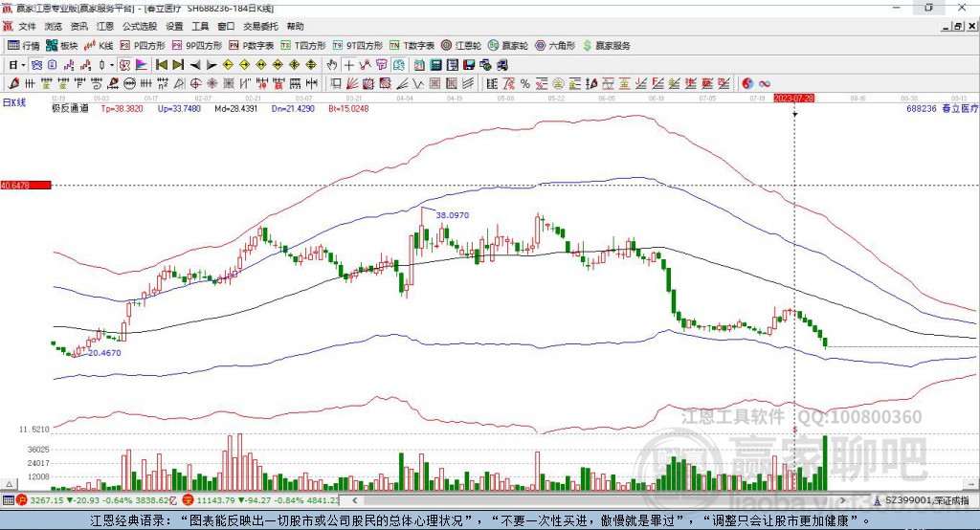Viewport: 980px width, 530px height.
Task: Click the 688236 春立医疗 stock label
Action: point(942,108)
